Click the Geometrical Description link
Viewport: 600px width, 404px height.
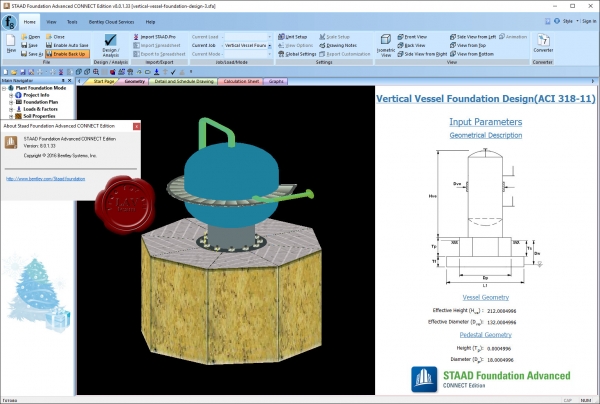tap(486, 135)
